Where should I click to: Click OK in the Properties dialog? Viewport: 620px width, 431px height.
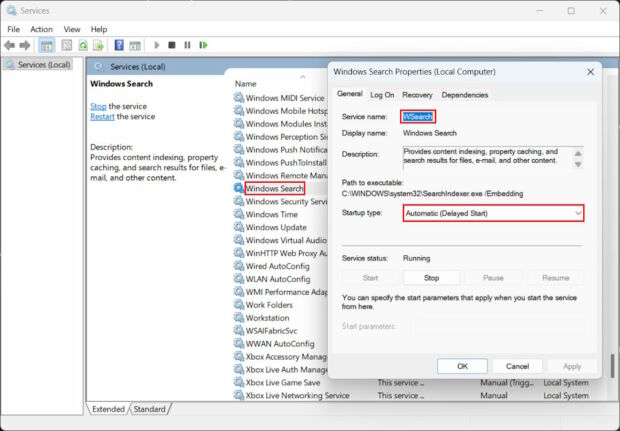click(462, 366)
